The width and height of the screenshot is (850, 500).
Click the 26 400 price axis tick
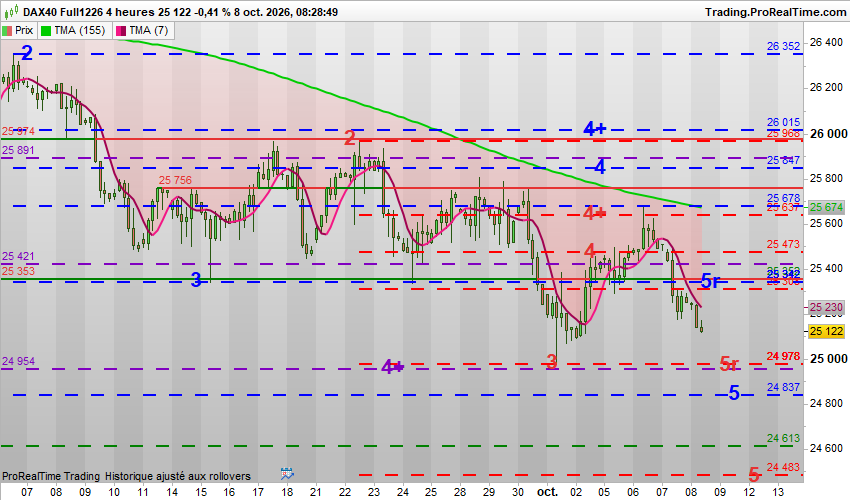826,42
